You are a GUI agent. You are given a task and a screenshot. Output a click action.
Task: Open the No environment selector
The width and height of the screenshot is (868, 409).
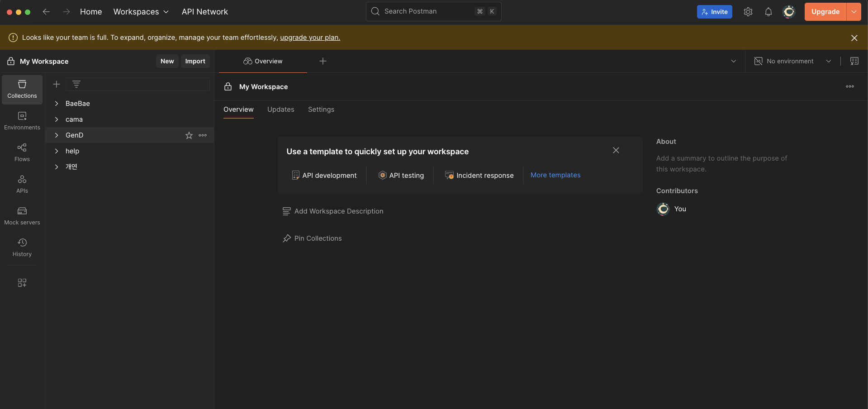click(x=792, y=61)
